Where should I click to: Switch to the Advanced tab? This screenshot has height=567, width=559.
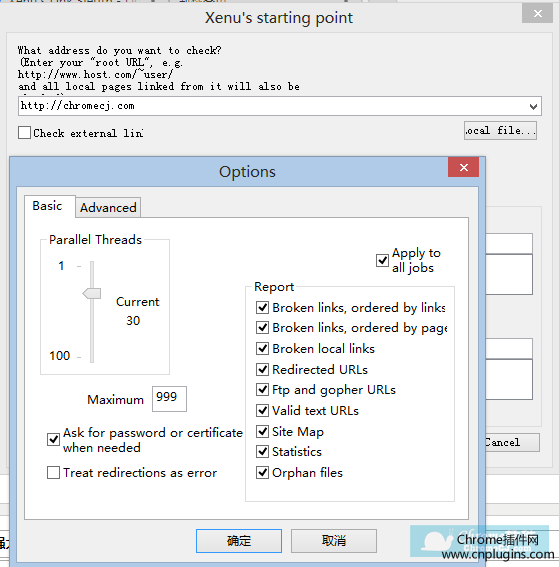tap(108, 208)
